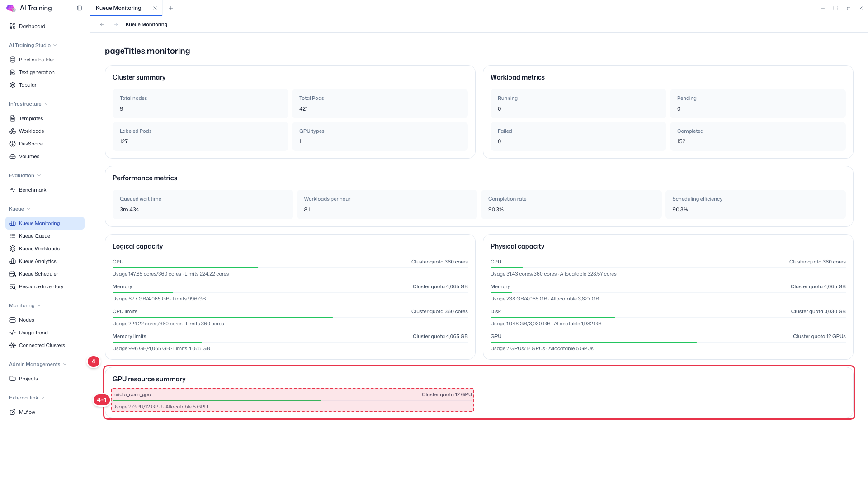
Task: Open the Kueue Analytics chart icon
Action: (x=13, y=261)
